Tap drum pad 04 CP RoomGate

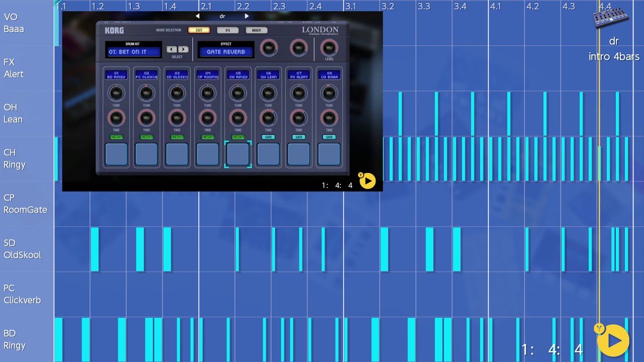(x=208, y=154)
